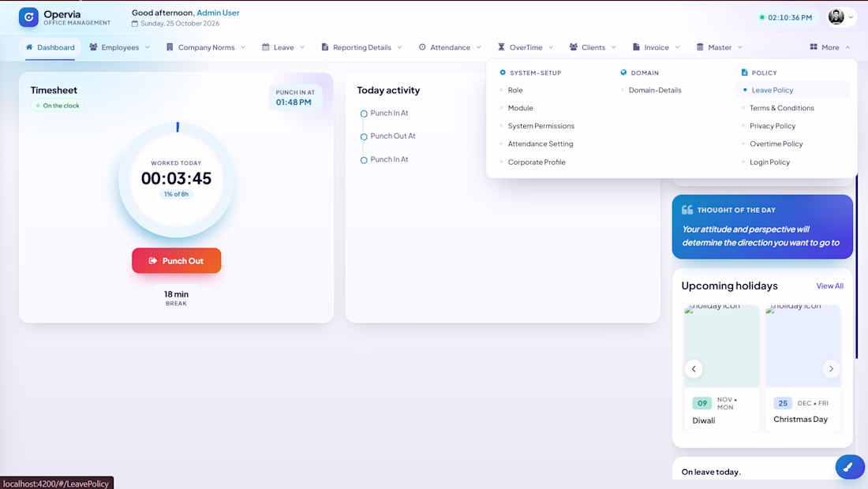Click the worked today progress ring
The image size is (868, 489).
(177, 179)
